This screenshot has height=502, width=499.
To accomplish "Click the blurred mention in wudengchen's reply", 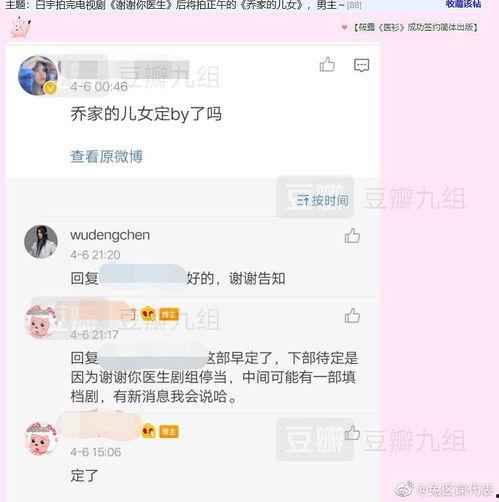I will [142, 278].
